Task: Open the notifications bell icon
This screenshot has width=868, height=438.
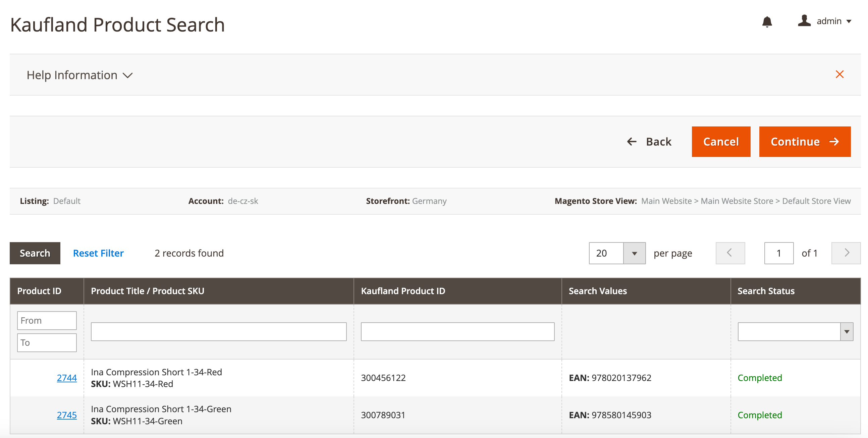Action: pos(767,21)
